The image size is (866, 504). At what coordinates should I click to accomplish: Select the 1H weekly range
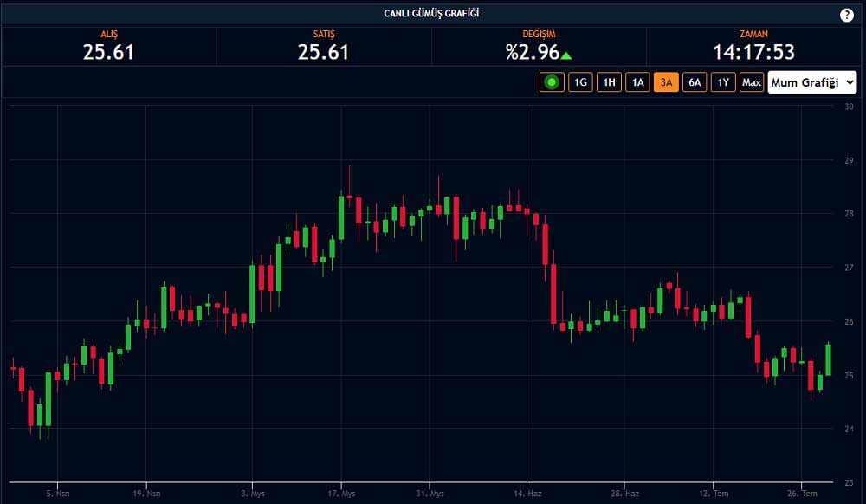[x=609, y=82]
